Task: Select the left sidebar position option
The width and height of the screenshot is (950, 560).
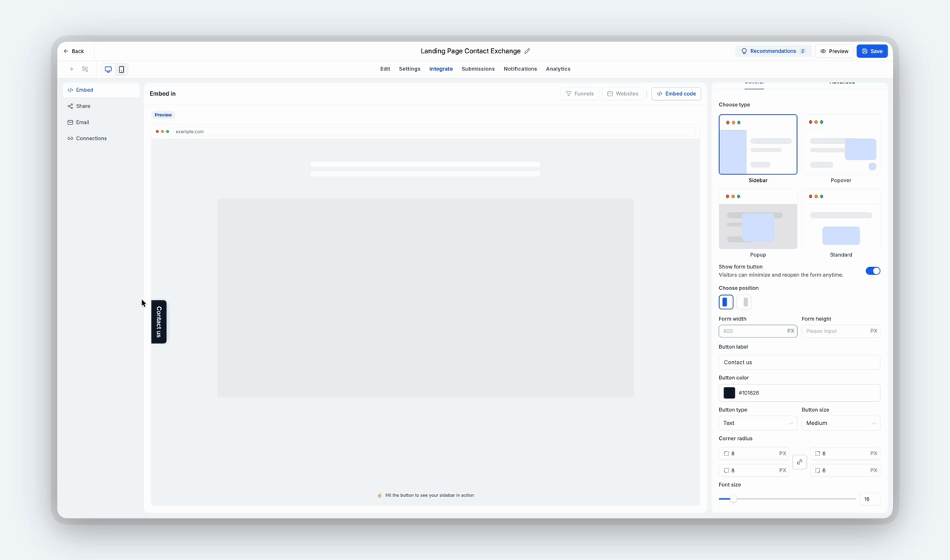Action: 726,302
